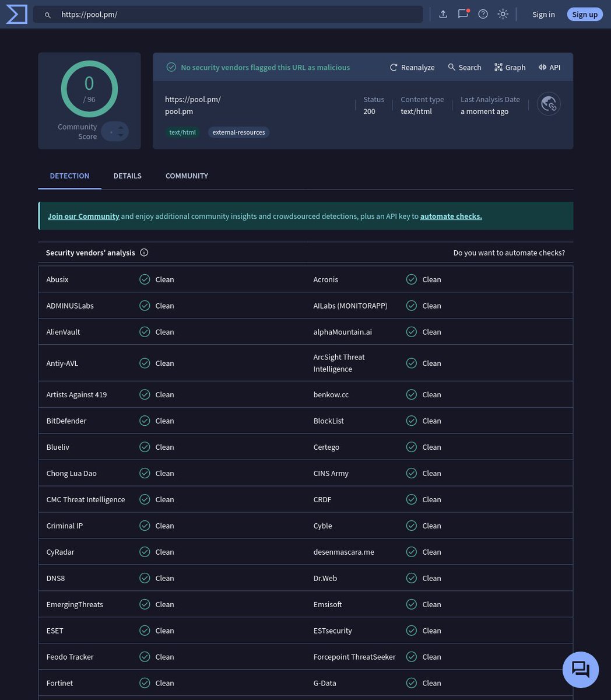Open the automate checks link in banner
611x700 pixels.
451,216
